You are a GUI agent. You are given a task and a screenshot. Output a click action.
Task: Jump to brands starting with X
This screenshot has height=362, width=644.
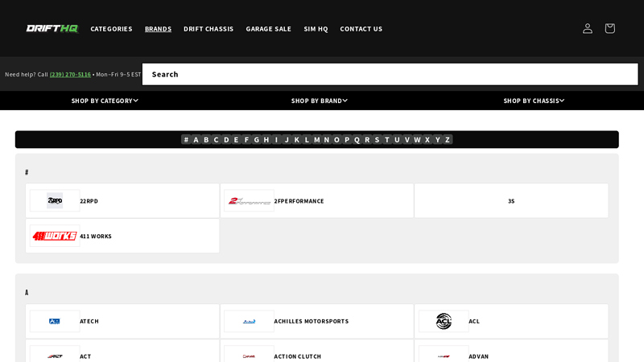click(427, 139)
